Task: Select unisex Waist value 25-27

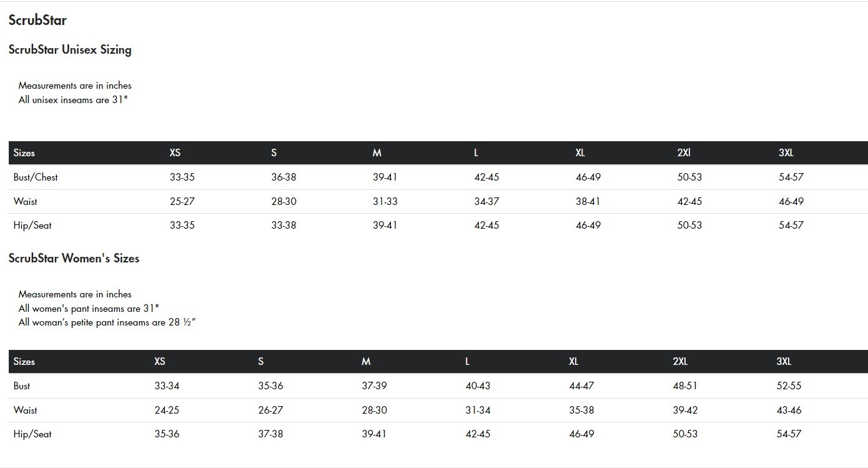Action: (182, 201)
